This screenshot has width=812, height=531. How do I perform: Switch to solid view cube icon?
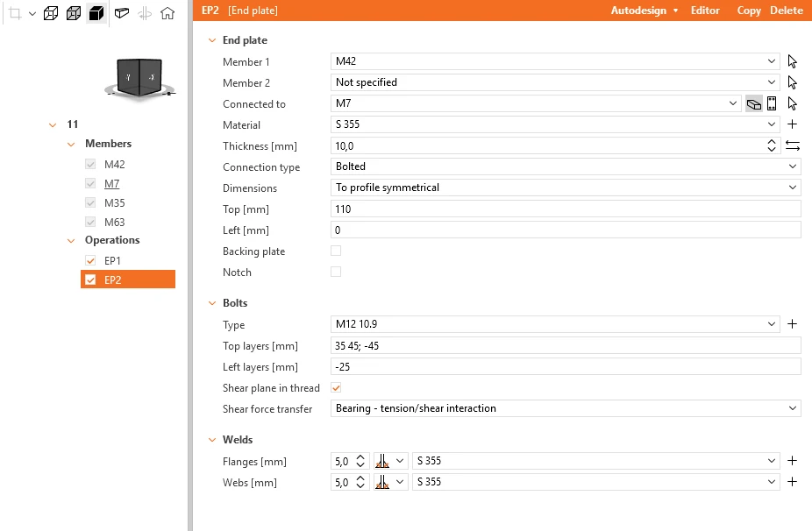[96, 13]
